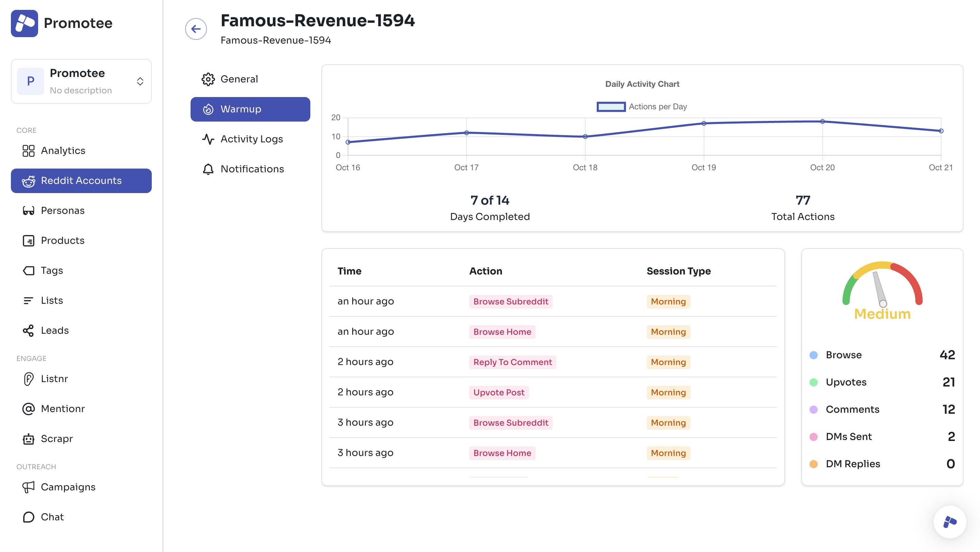Viewport: 980px width, 552px height.
Task: Go to Products in the sidebar
Action: (62, 241)
